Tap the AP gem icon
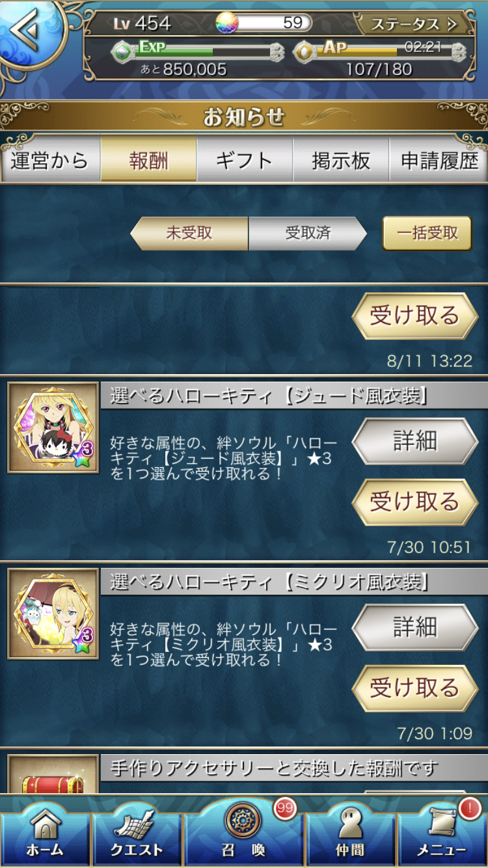The height and width of the screenshot is (868, 488). [x=305, y=52]
